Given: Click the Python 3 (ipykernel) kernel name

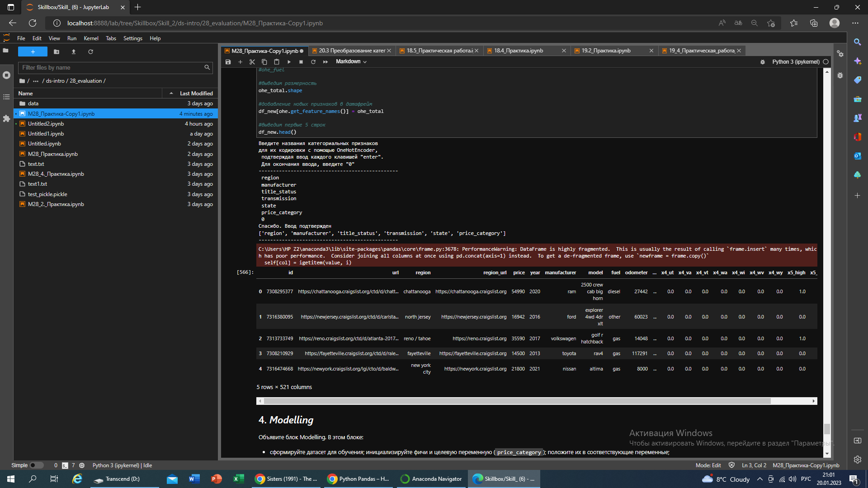Looking at the screenshot, I should pos(796,62).
